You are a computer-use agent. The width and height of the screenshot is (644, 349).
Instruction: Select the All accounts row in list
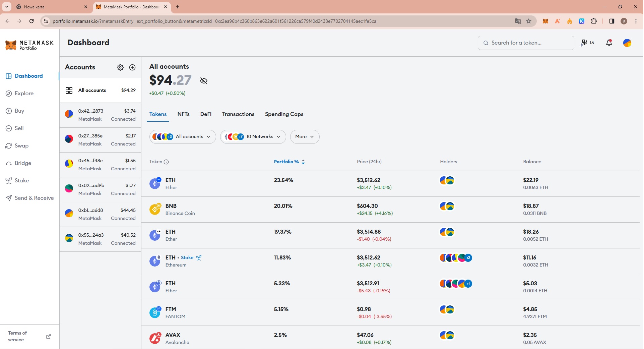100,91
